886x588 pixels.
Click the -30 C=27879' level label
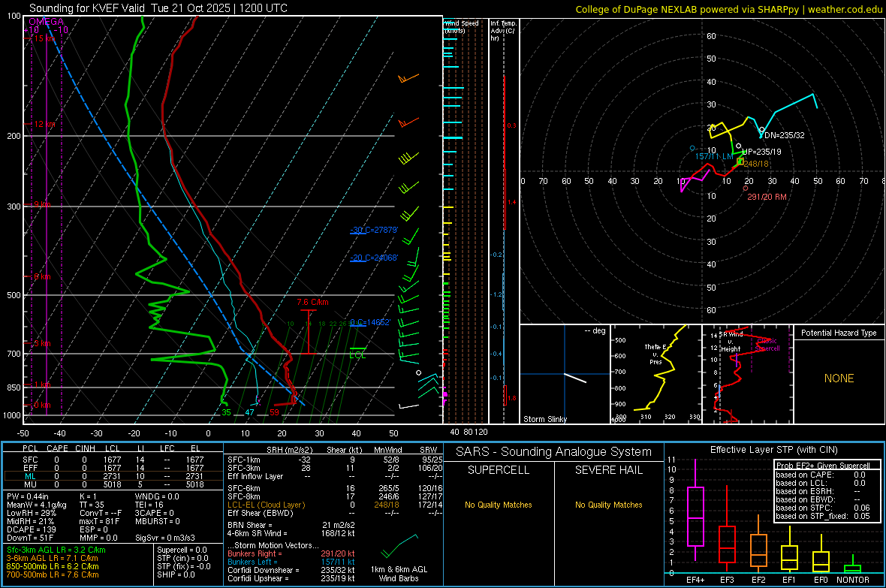point(374,230)
